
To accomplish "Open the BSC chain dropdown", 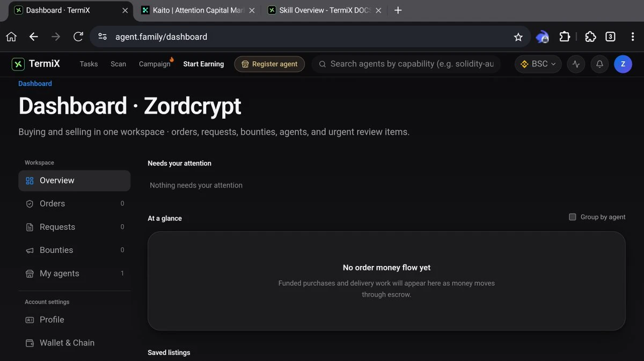I will 538,64.
